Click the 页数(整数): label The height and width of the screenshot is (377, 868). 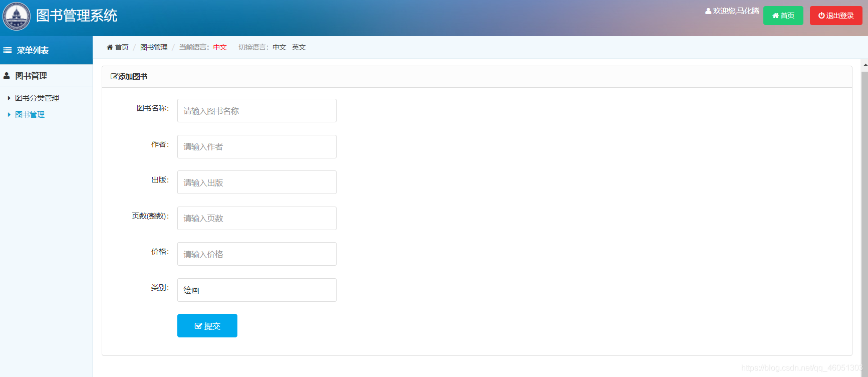pyautogui.click(x=151, y=216)
